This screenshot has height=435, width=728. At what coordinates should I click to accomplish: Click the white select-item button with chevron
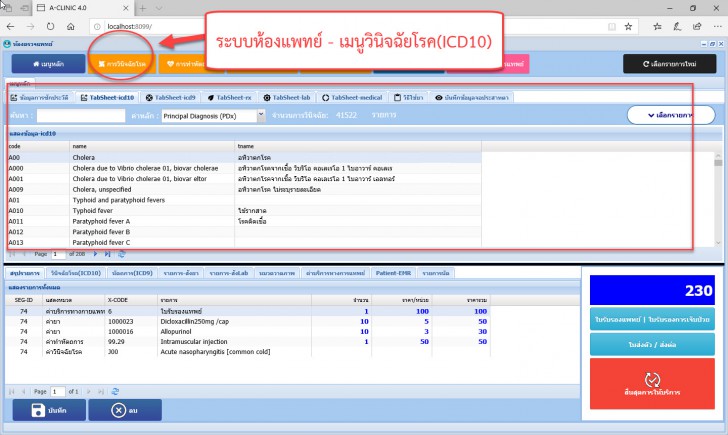pyautogui.click(x=670, y=115)
